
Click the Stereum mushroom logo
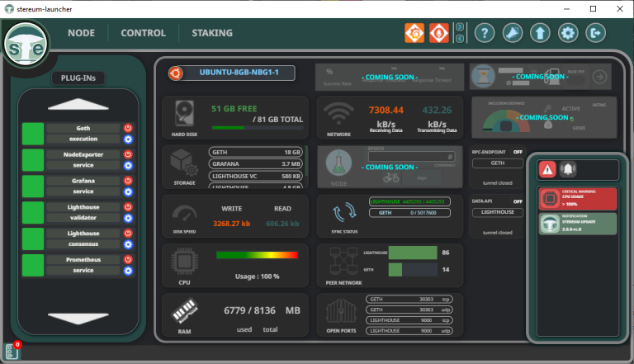[26, 44]
